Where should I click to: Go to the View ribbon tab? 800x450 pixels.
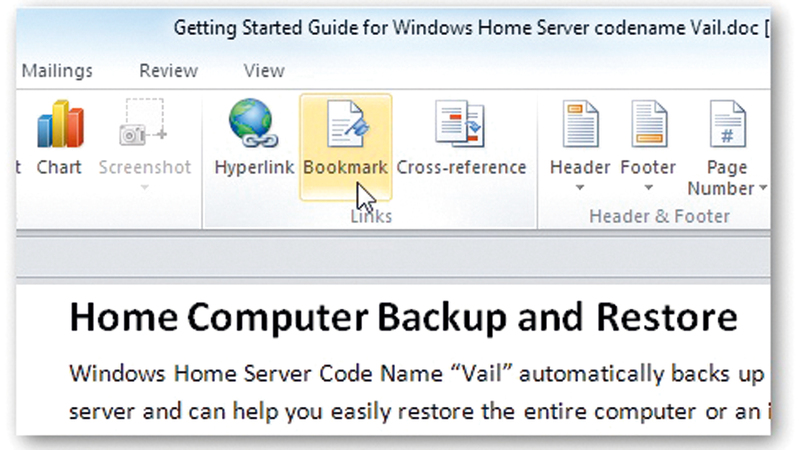tap(264, 71)
